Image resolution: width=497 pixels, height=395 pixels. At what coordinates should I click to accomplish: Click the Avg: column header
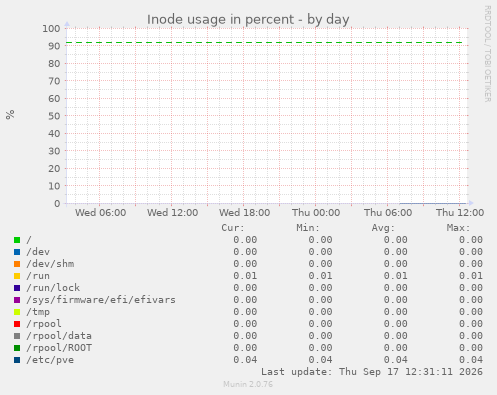click(x=383, y=228)
